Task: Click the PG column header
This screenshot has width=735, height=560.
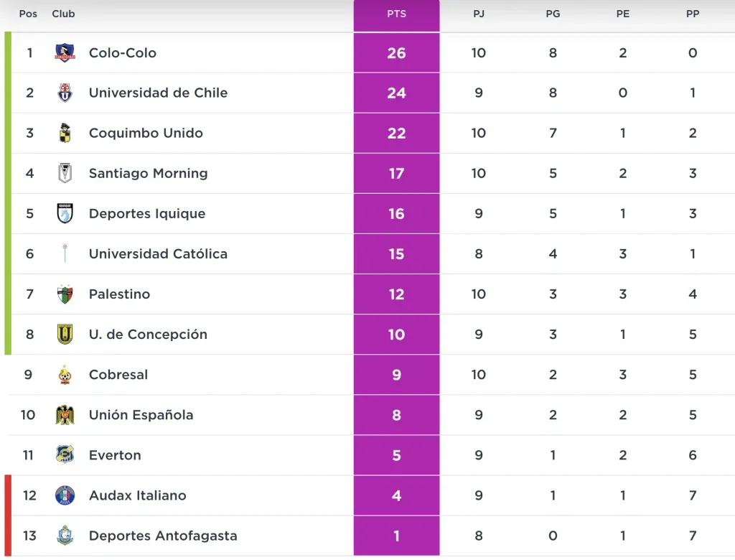Action: 553,14
